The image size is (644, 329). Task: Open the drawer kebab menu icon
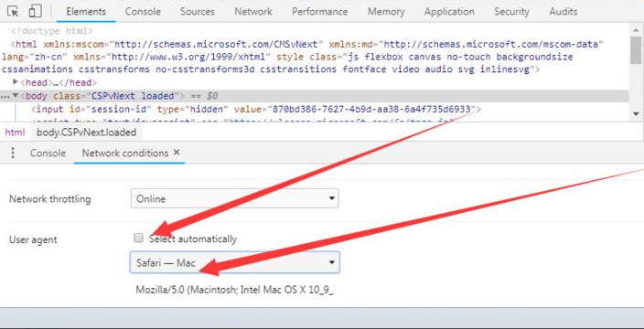pyautogui.click(x=13, y=153)
